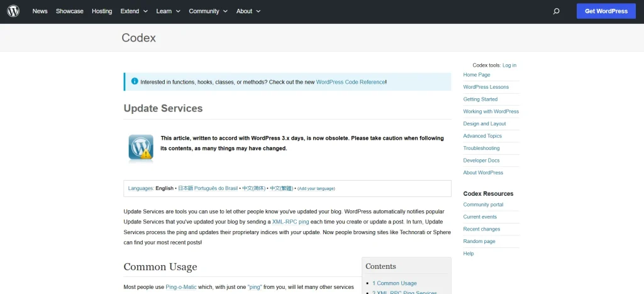Open the search magnifier icon
The image size is (644, 294).
(x=556, y=11)
